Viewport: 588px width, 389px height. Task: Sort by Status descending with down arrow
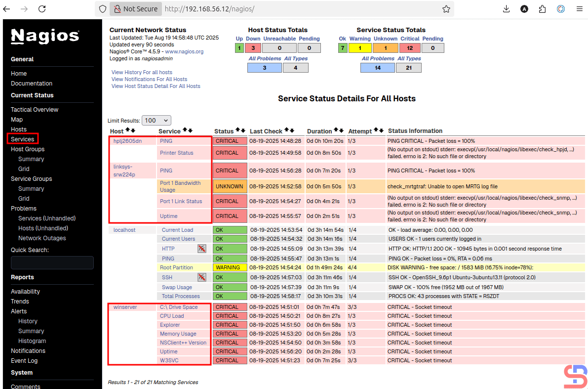pyautogui.click(x=243, y=130)
